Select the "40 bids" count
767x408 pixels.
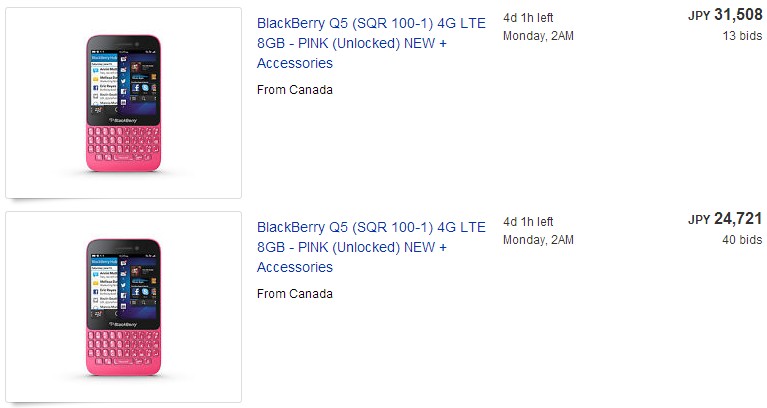pyautogui.click(x=742, y=240)
